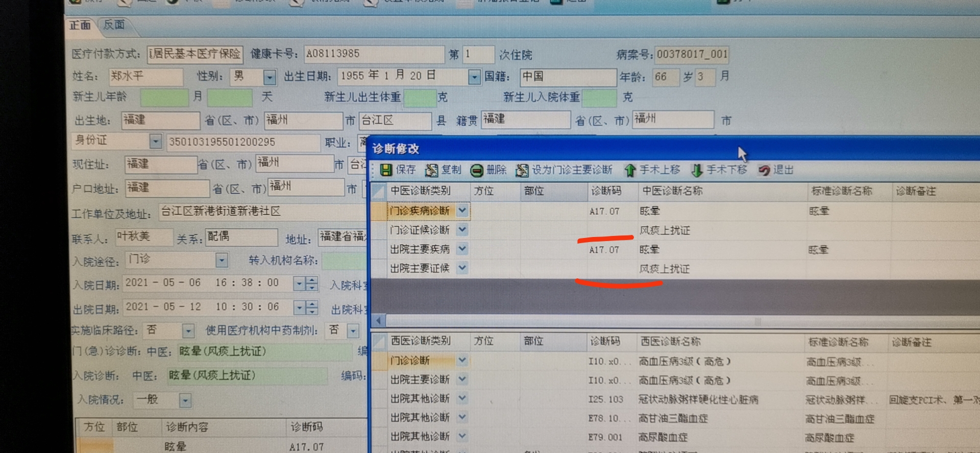The width and height of the screenshot is (980, 453).
Task: Click the 诊断备注 header in 中医 grid
Action: pyautogui.click(x=936, y=192)
